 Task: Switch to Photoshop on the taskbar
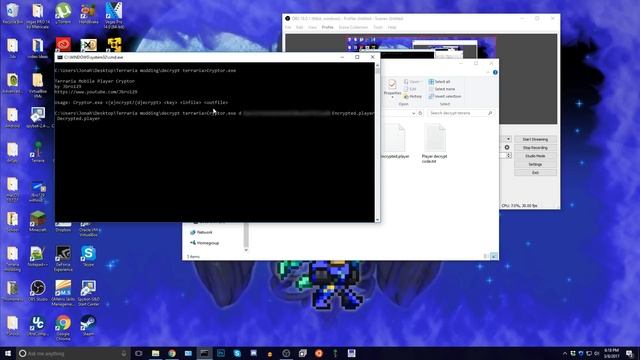coord(221,353)
